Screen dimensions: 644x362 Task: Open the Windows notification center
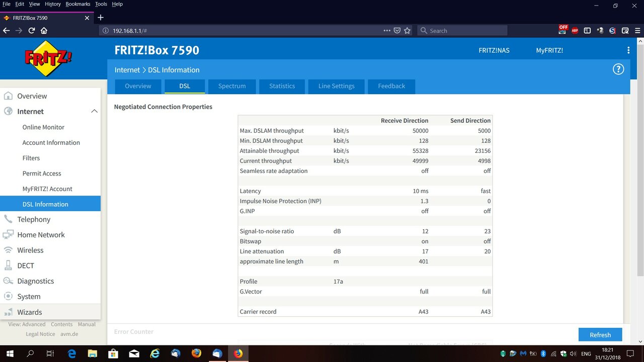click(630, 353)
